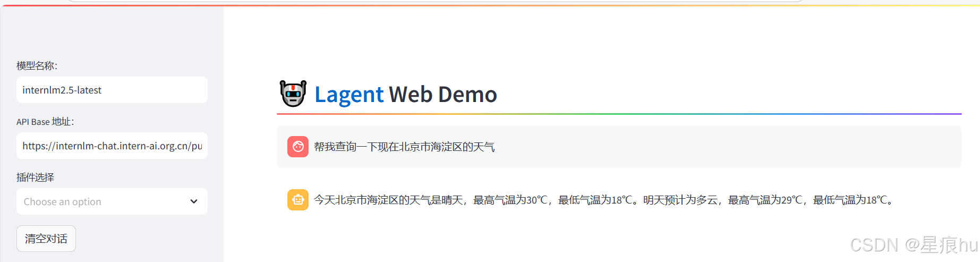Focus the model name field 'internlm2.5-latest'
The width and height of the screenshot is (980, 262).
point(112,90)
